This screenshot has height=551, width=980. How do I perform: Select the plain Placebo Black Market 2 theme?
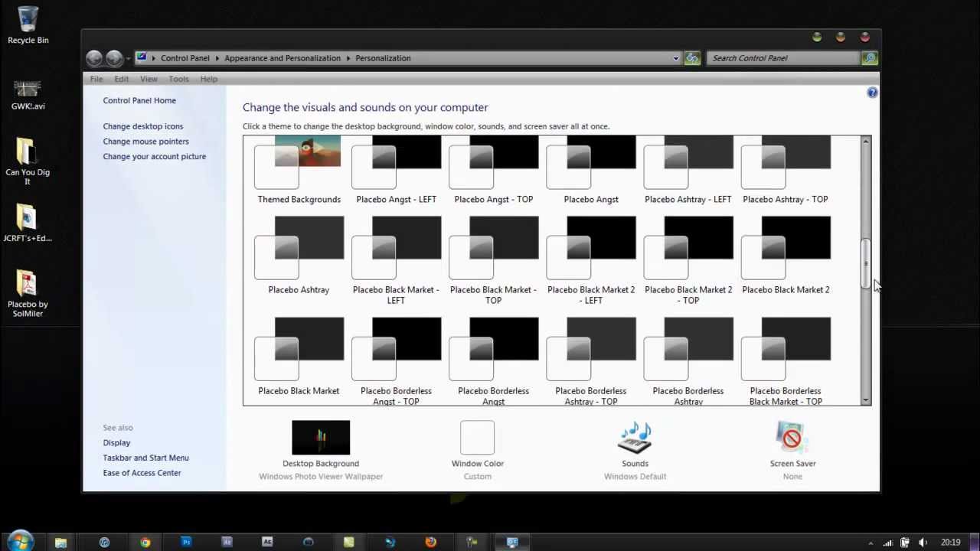(785, 256)
